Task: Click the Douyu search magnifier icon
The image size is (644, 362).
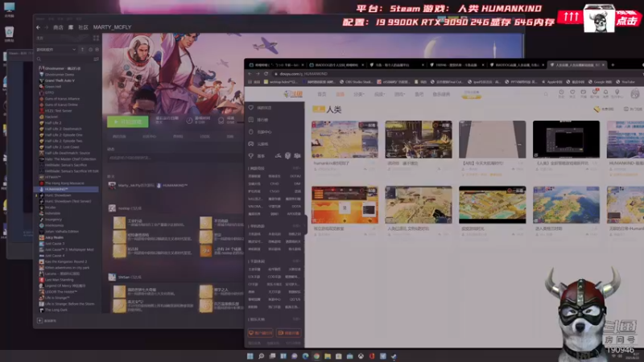Action: pyautogui.click(x=546, y=94)
